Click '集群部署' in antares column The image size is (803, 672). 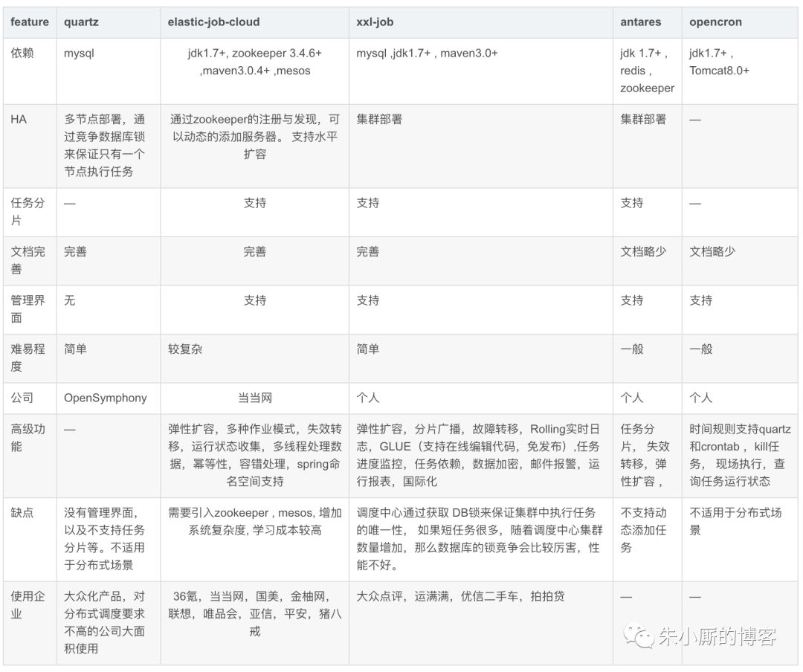(643, 120)
